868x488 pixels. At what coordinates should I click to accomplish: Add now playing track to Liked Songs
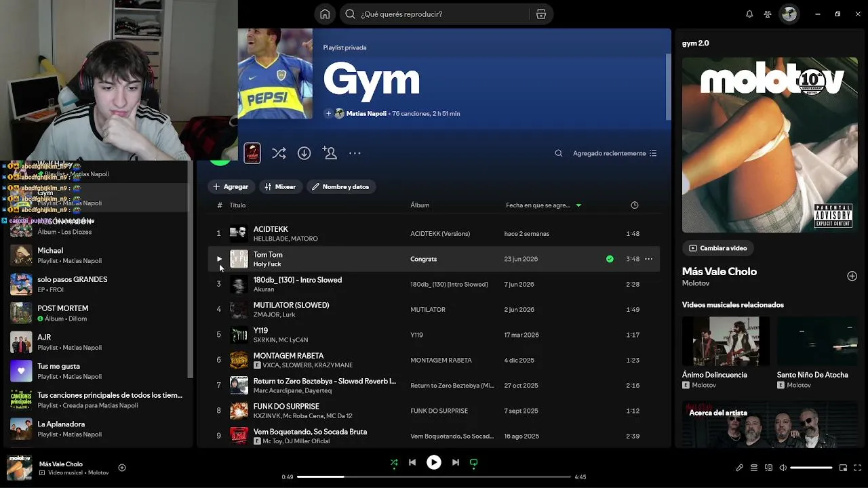coord(122,468)
